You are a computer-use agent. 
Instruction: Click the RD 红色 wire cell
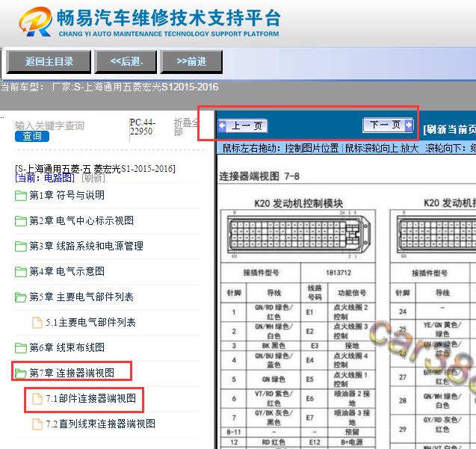[273, 442]
